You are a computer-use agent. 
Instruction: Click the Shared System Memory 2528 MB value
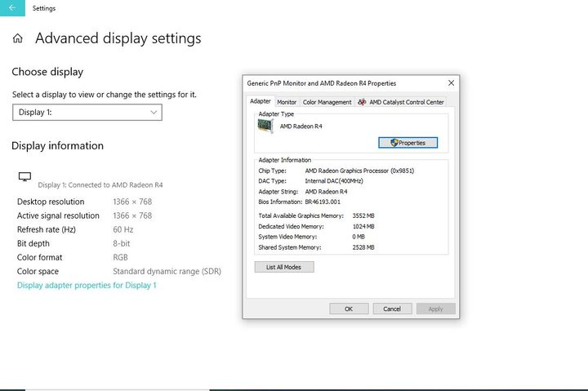click(x=363, y=247)
